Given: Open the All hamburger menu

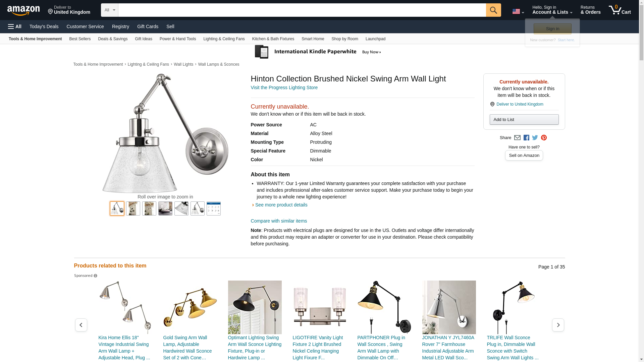Looking at the screenshot, I should [x=15, y=26].
